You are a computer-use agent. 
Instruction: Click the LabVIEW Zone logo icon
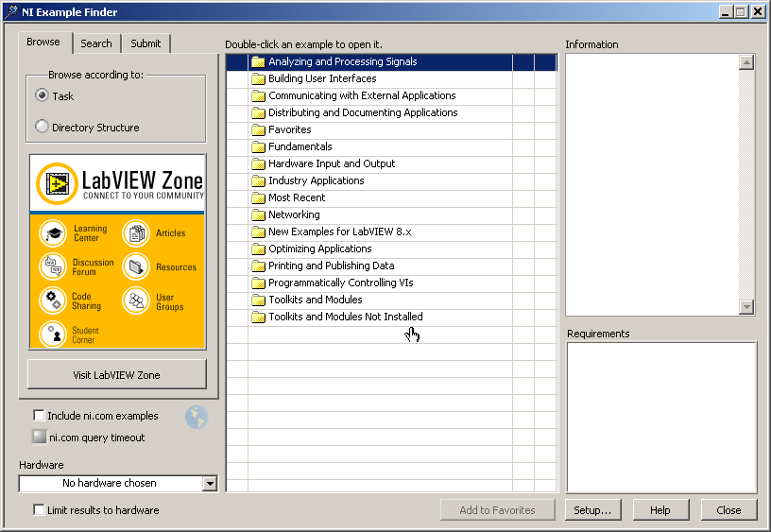[57, 183]
